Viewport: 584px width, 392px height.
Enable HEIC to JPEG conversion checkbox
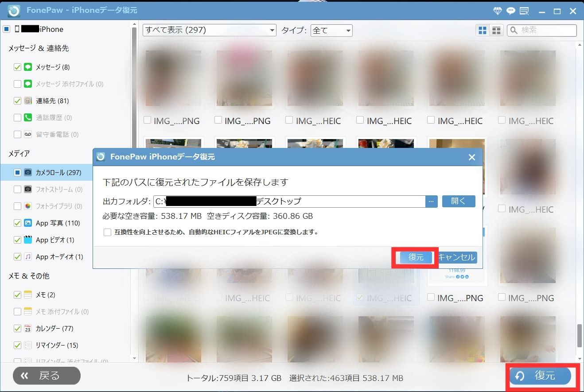coord(107,232)
